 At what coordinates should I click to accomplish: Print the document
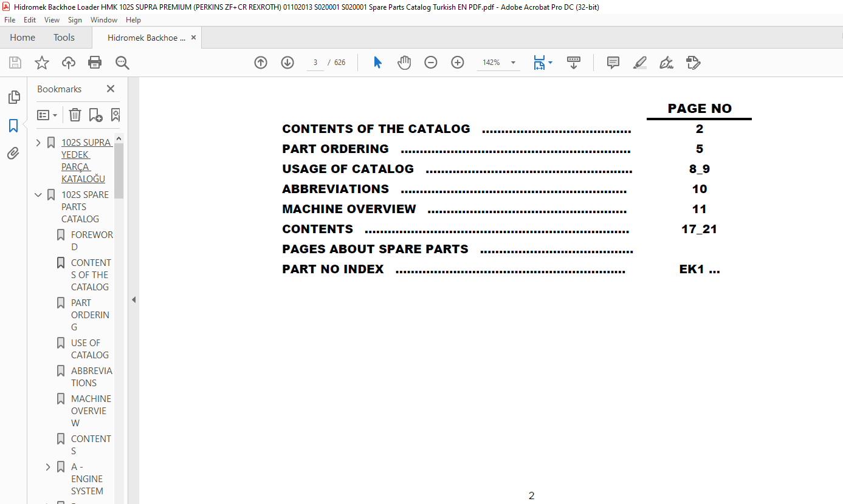(95, 63)
